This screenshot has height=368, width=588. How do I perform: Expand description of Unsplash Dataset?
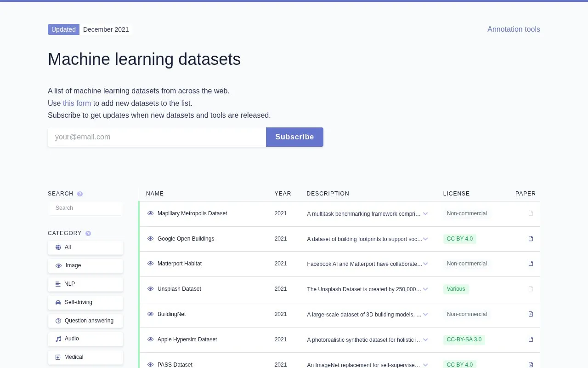coord(425,289)
